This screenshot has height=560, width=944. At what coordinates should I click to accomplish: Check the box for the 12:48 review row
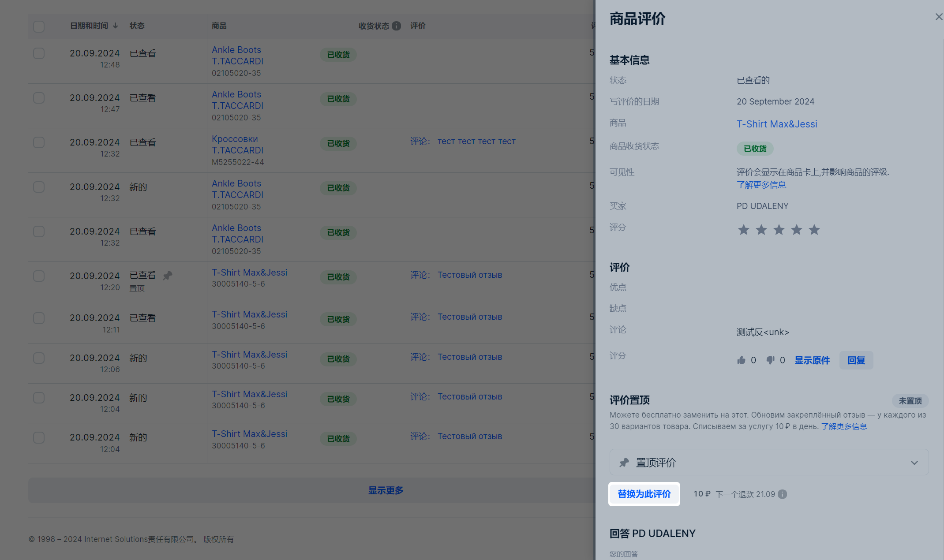pyautogui.click(x=39, y=53)
